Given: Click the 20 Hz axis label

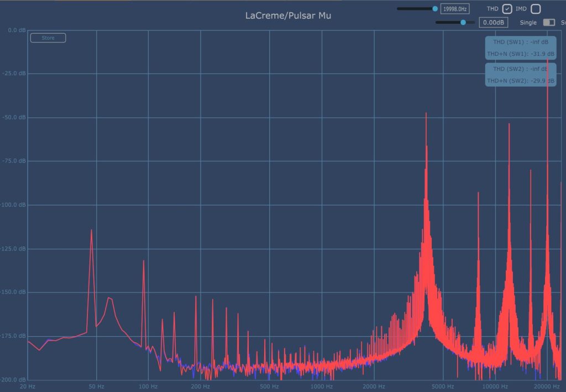Looking at the screenshot, I should (28, 386).
